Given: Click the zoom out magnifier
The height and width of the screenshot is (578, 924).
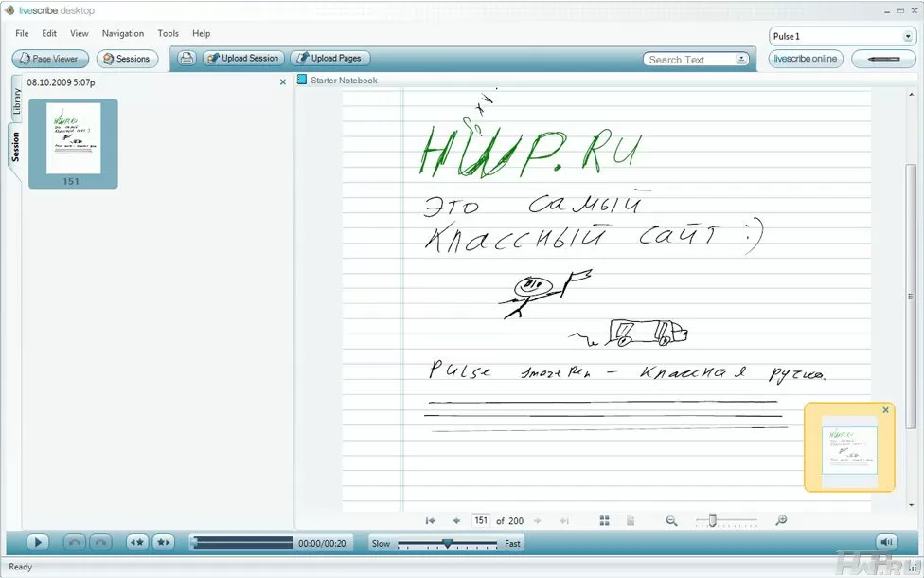Looking at the screenshot, I should [x=671, y=520].
